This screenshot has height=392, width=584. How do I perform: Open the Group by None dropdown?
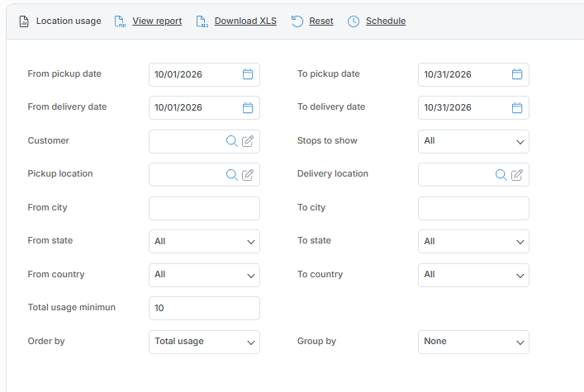(473, 342)
